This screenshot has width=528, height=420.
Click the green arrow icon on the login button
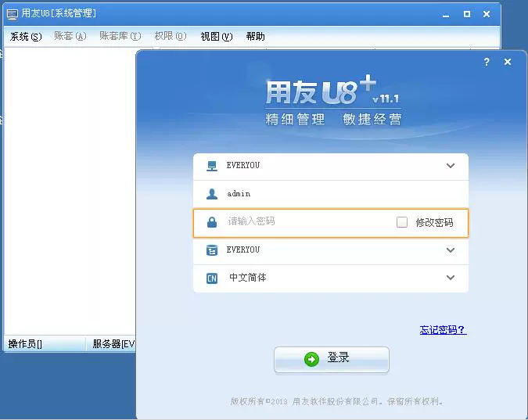coord(311,359)
